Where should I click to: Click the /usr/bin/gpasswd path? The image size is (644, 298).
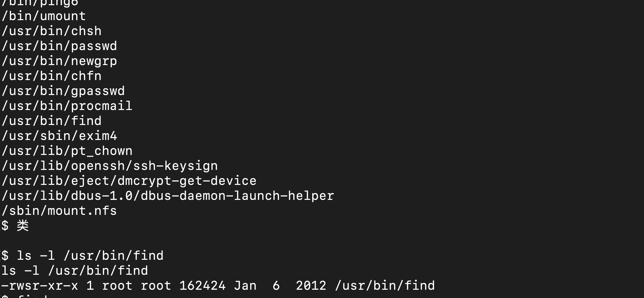pyautogui.click(x=63, y=91)
